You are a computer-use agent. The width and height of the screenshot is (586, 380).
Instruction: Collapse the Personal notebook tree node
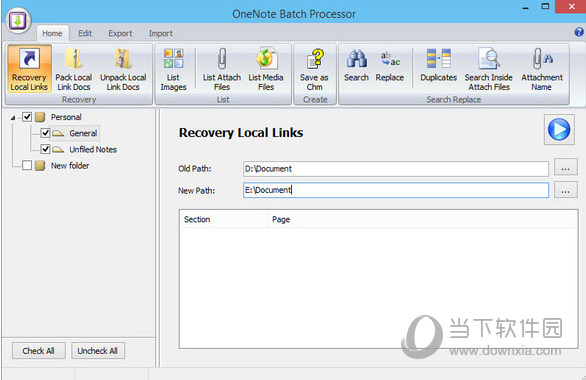[13, 118]
